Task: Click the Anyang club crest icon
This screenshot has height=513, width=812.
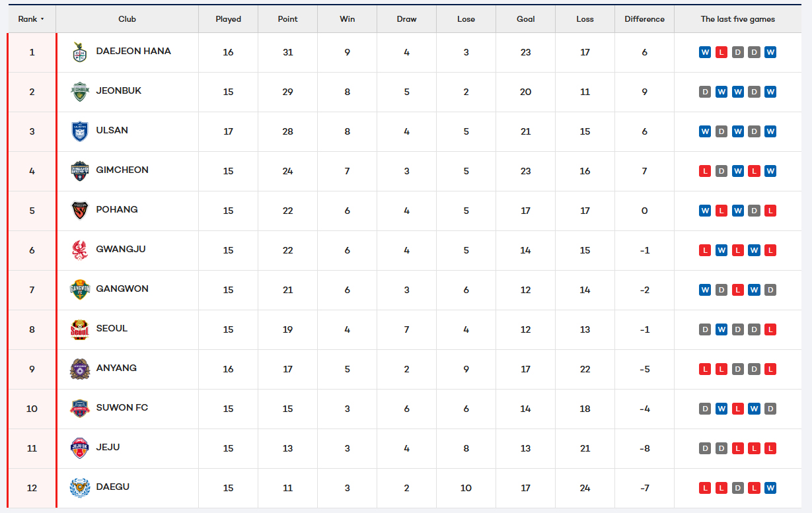Action: pyautogui.click(x=79, y=369)
